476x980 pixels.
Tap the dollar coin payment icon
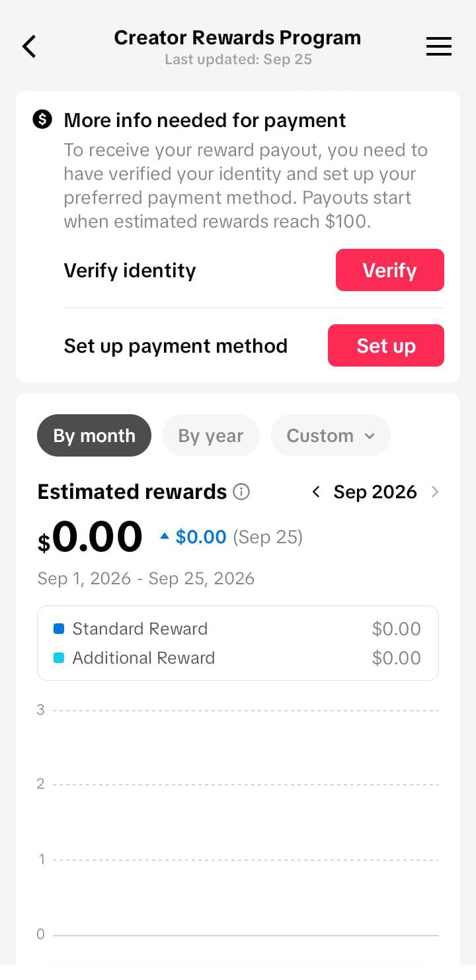(x=42, y=120)
